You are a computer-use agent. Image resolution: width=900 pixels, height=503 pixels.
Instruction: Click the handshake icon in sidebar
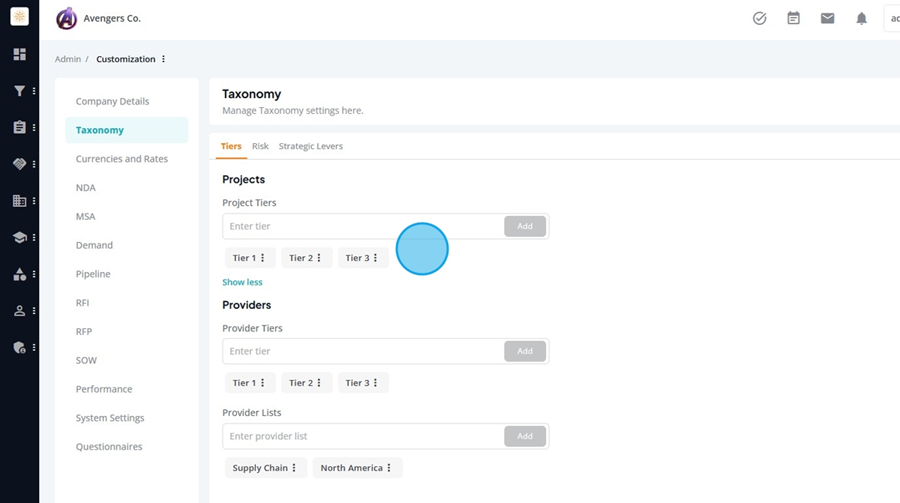(19, 164)
